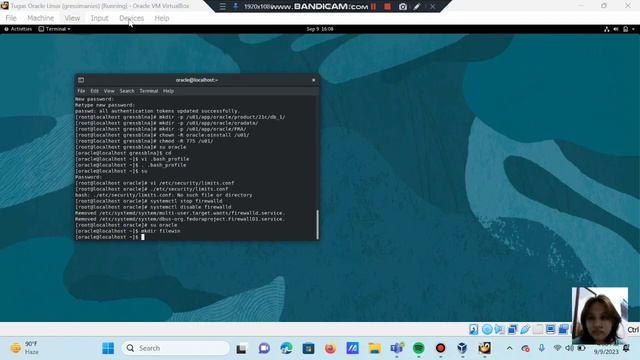Click VirtualBox shared folders status icon

pyautogui.click(x=538, y=329)
